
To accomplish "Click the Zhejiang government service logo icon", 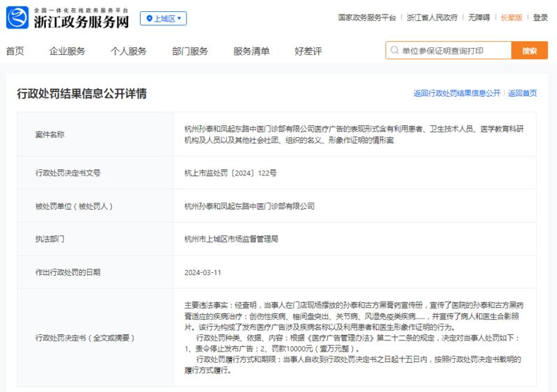I will [17, 17].
